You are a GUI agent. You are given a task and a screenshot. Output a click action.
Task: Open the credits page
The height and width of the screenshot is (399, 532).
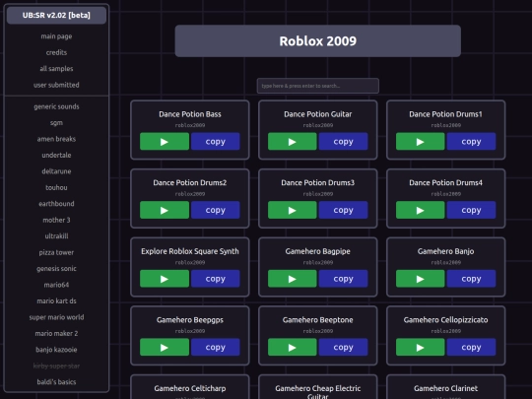point(56,52)
